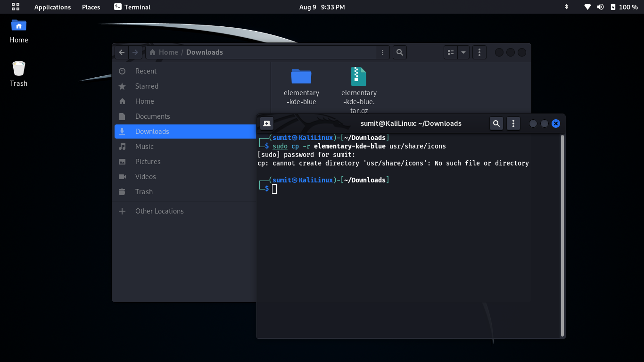The width and height of the screenshot is (644, 362).
Task: Open the terminal hamburger menu
Action: 513,123
